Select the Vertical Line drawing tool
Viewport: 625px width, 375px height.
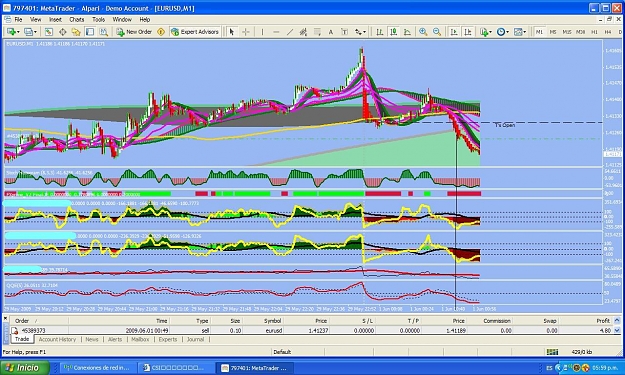pyautogui.click(x=262, y=32)
